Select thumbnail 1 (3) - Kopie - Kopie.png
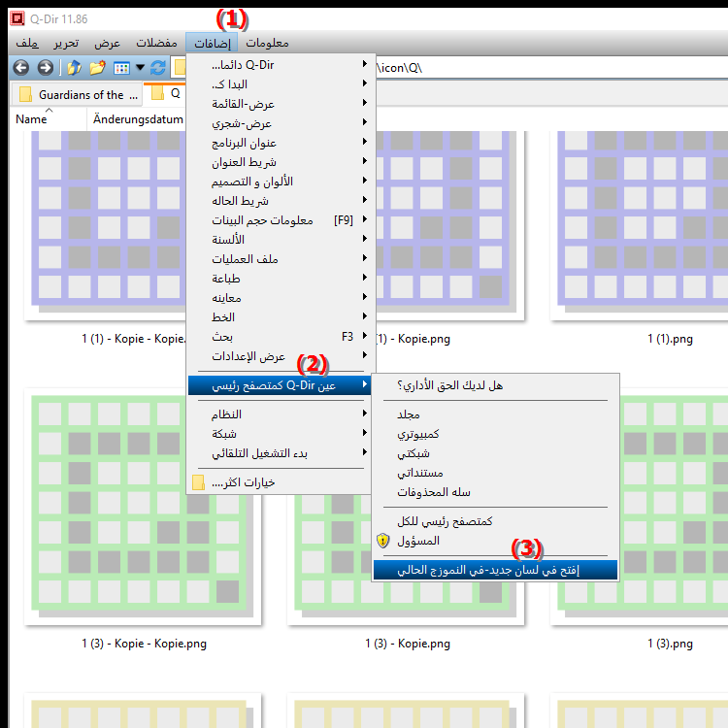The width and height of the screenshot is (728, 728). 143,509
